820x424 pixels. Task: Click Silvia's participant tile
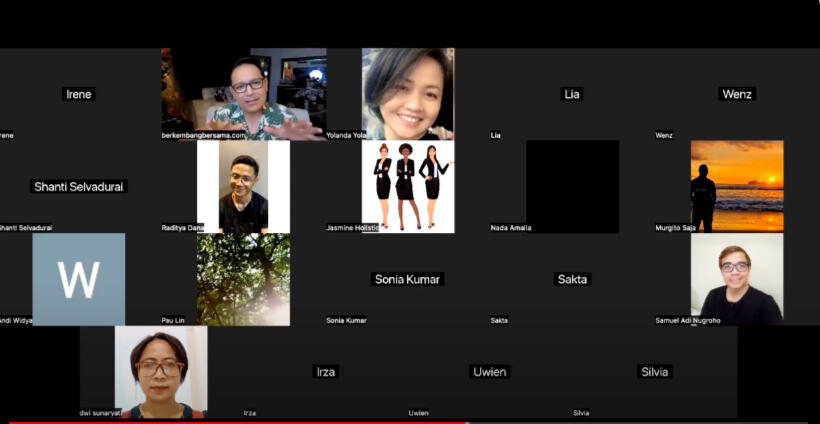(x=654, y=371)
